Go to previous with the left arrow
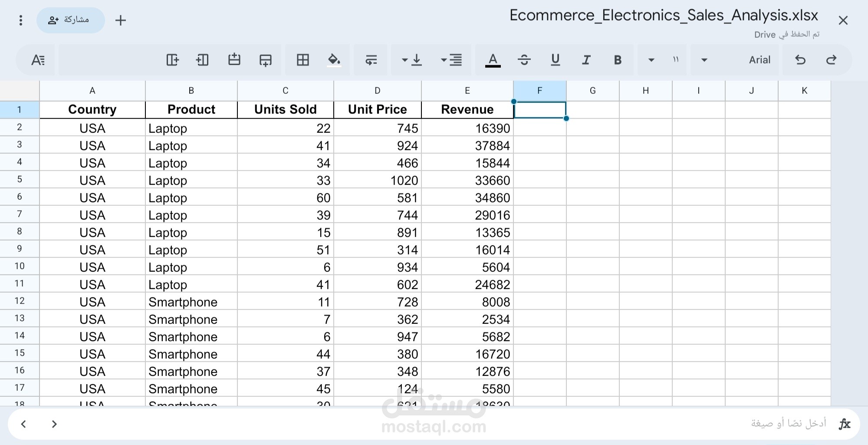 coord(23,424)
